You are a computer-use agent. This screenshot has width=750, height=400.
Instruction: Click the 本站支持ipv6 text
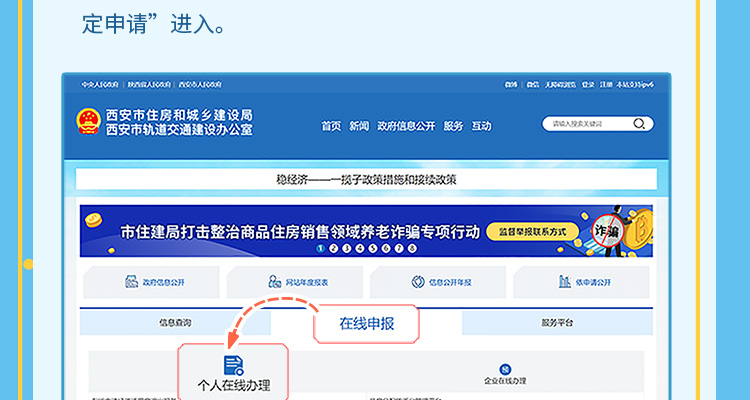635,85
